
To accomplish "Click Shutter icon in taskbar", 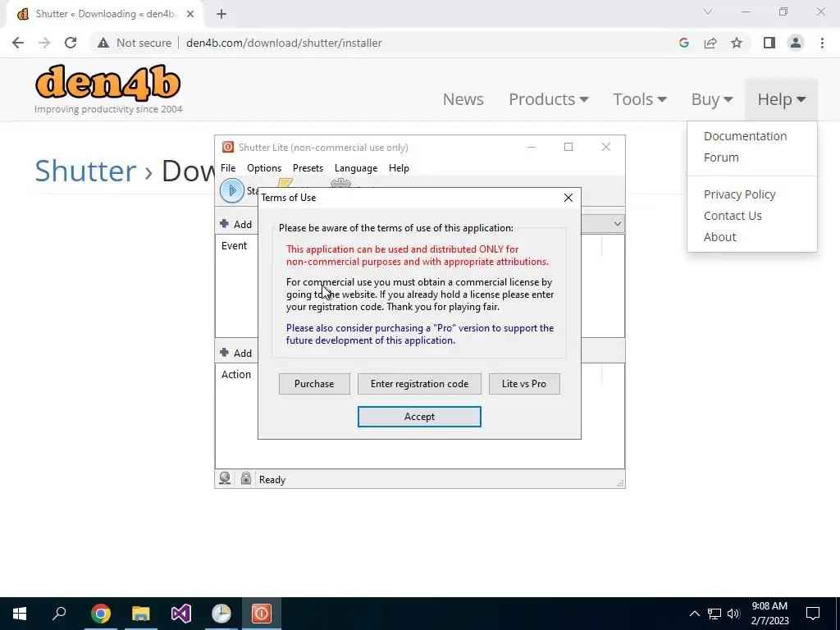I will (x=262, y=614).
